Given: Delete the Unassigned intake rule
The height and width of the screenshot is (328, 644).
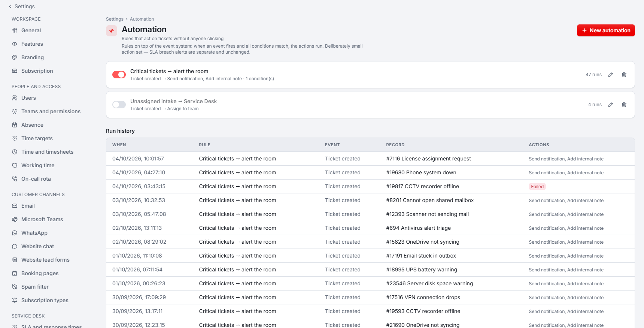Looking at the screenshot, I should (624, 105).
